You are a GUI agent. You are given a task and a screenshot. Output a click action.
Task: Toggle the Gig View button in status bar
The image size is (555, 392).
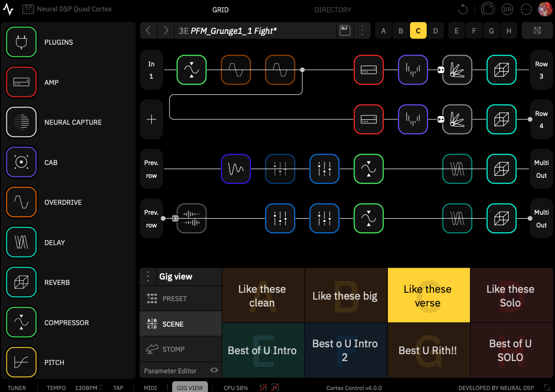pyautogui.click(x=190, y=388)
